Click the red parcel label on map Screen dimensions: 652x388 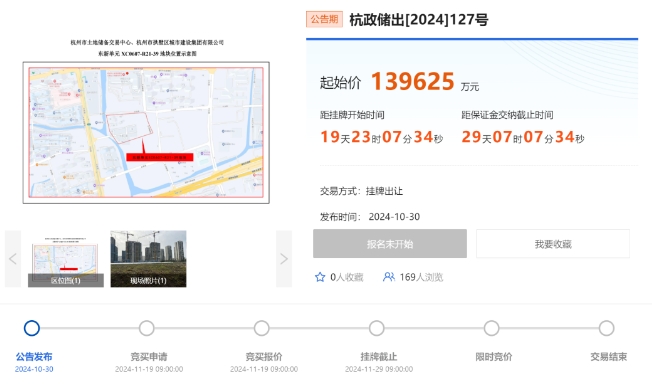(160, 157)
